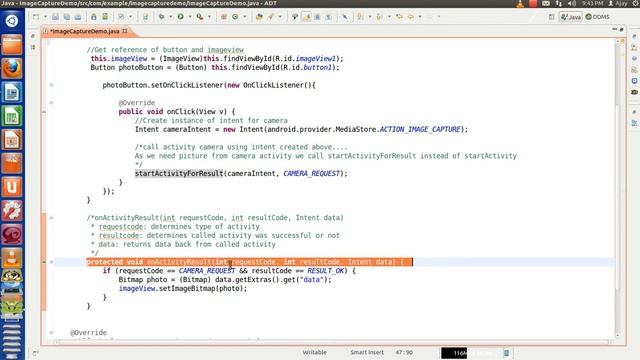Open the network indicator in top panel

coord(559,3)
